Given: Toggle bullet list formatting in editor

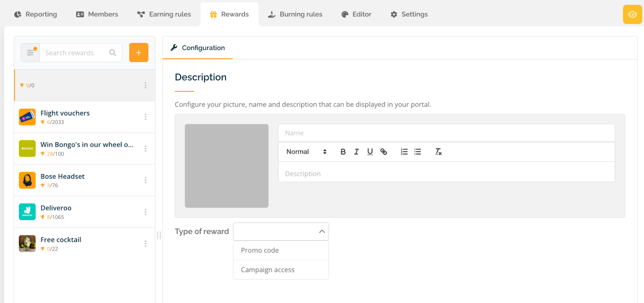Looking at the screenshot, I should point(418,152).
